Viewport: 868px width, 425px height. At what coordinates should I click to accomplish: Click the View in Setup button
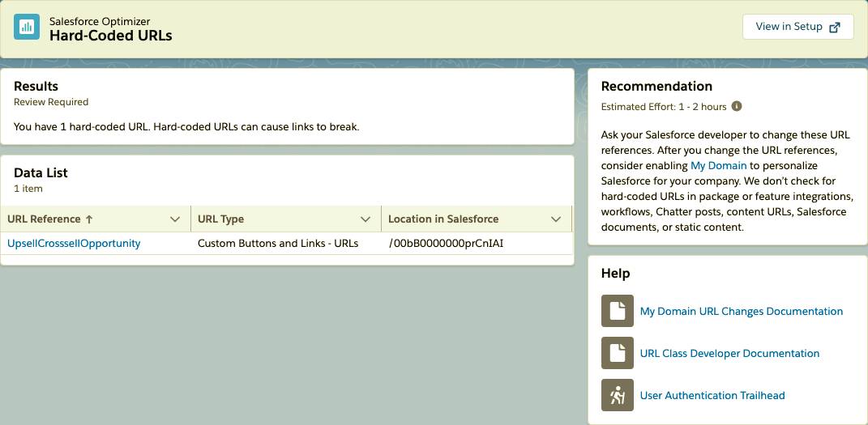click(x=798, y=27)
